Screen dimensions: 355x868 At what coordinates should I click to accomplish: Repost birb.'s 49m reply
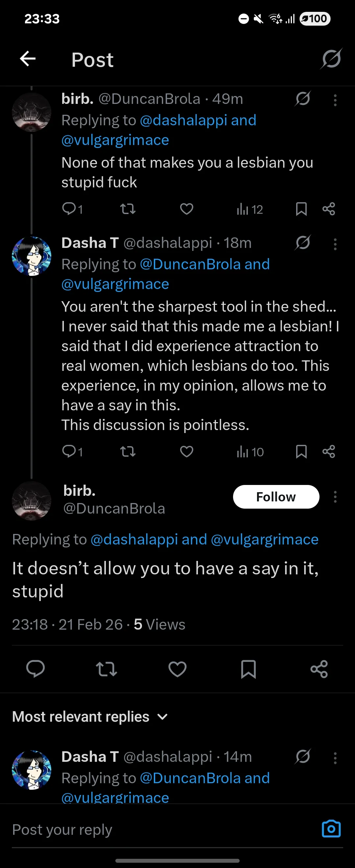(128, 209)
